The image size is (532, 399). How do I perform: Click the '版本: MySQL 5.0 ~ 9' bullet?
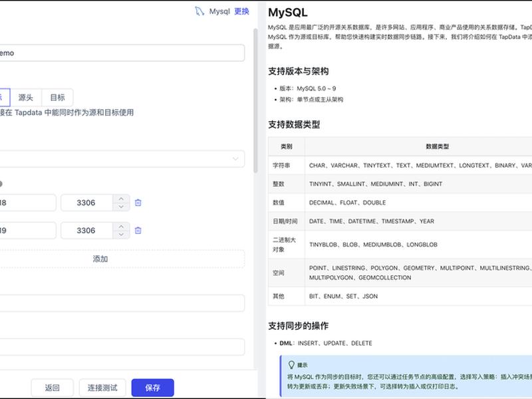(307, 88)
